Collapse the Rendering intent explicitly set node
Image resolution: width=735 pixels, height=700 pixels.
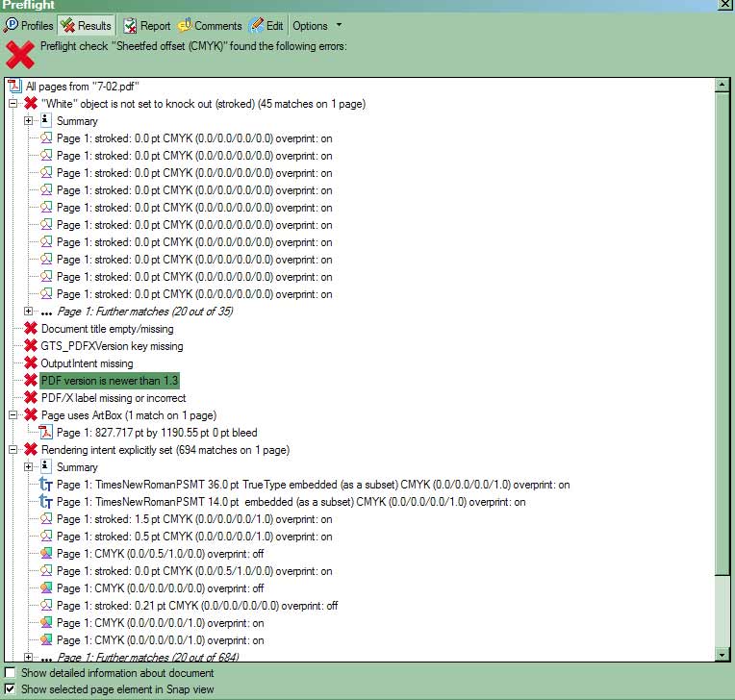click(13, 450)
